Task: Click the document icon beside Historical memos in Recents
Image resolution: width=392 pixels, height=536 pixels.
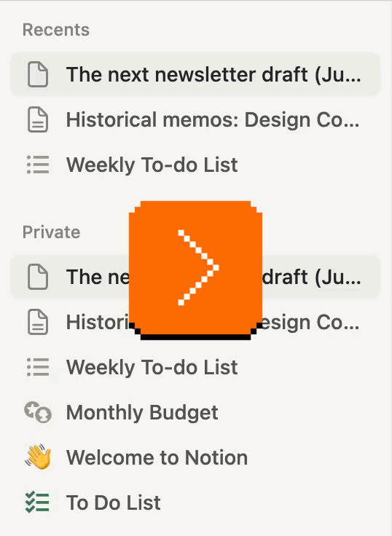Action: point(38,119)
